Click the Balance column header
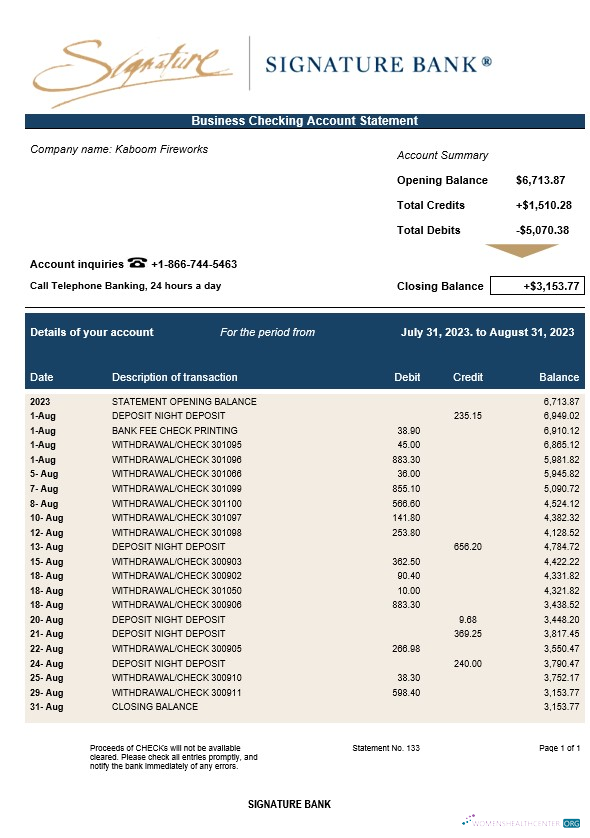The width and height of the screenshot is (590, 838). click(x=559, y=377)
